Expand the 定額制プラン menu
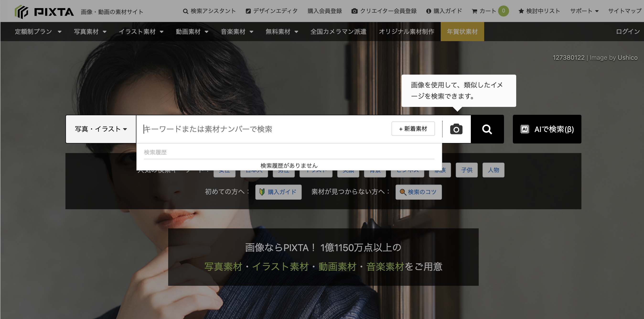Image resolution: width=644 pixels, height=319 pixels. 38,32
